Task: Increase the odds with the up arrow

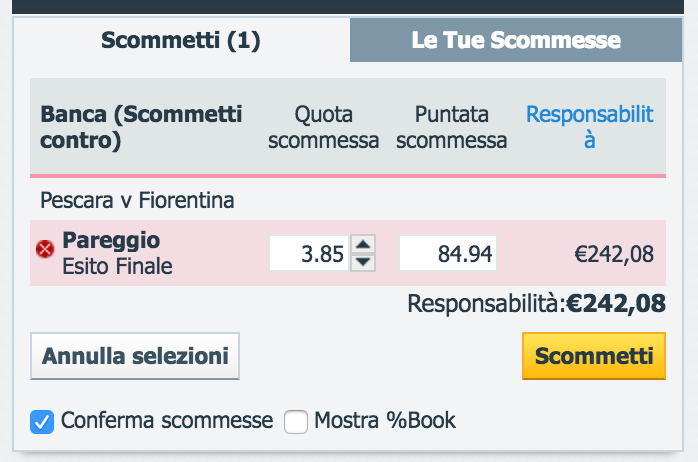Action: click(363, 244)
